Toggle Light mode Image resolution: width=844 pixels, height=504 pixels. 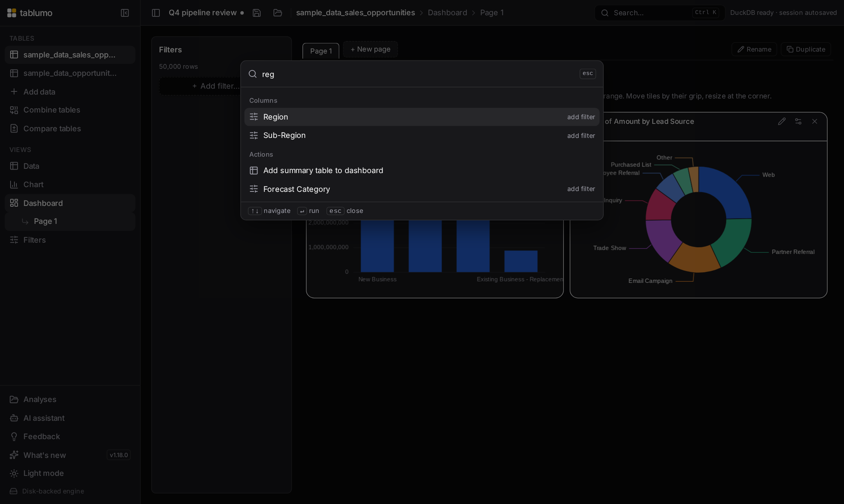point(70,473)
